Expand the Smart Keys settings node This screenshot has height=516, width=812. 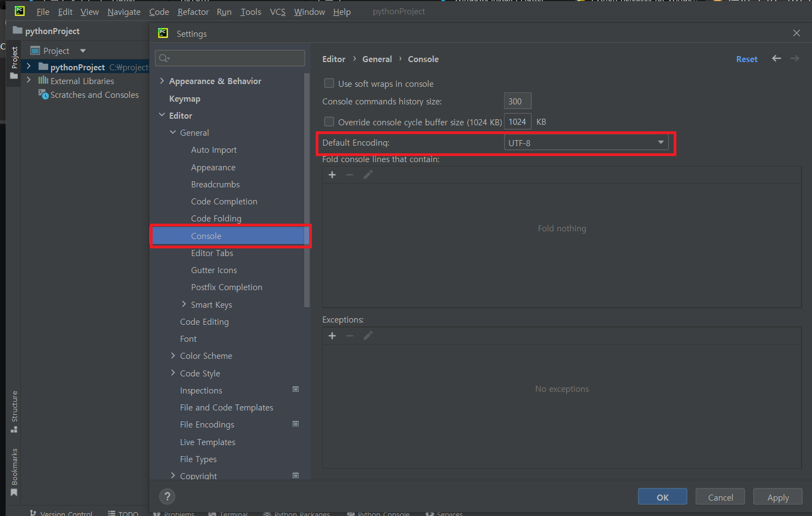[x=184, y=304]
